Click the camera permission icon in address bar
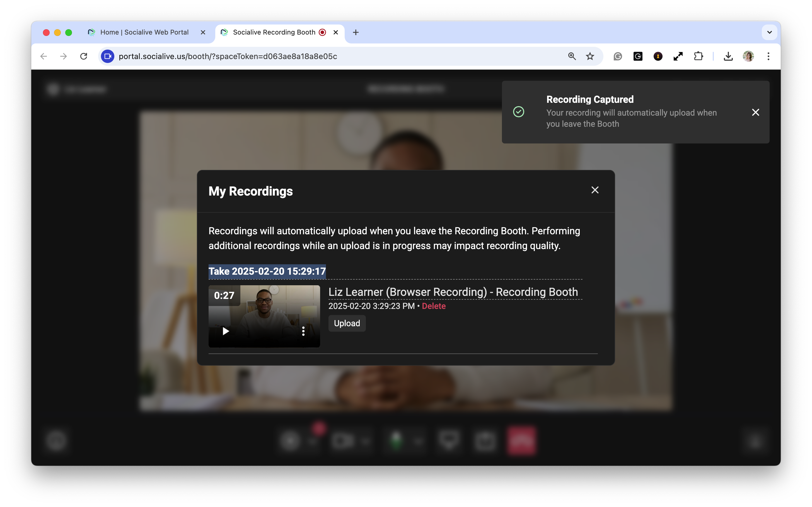Viewport: 812px width, 507px height. [108, 56]
